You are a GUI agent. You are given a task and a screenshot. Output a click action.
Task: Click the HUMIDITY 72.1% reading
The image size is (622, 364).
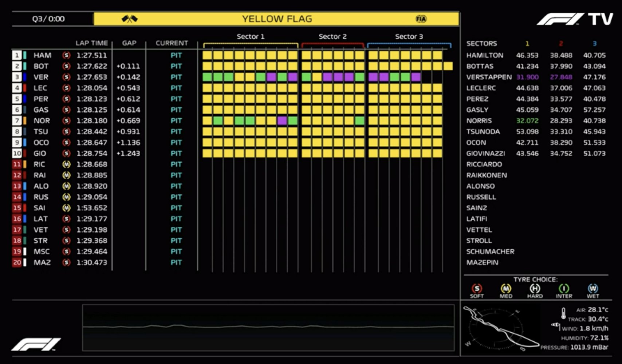point(584,338)
